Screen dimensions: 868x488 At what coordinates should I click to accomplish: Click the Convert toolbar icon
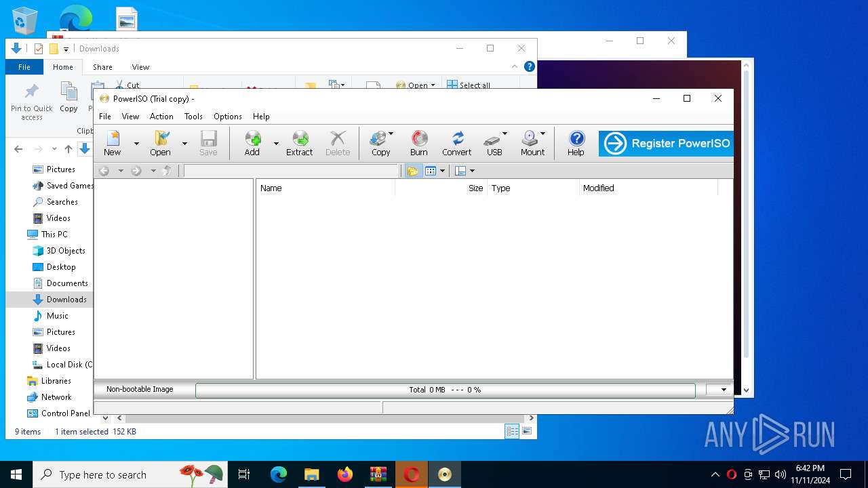click(x=457, y=143)
